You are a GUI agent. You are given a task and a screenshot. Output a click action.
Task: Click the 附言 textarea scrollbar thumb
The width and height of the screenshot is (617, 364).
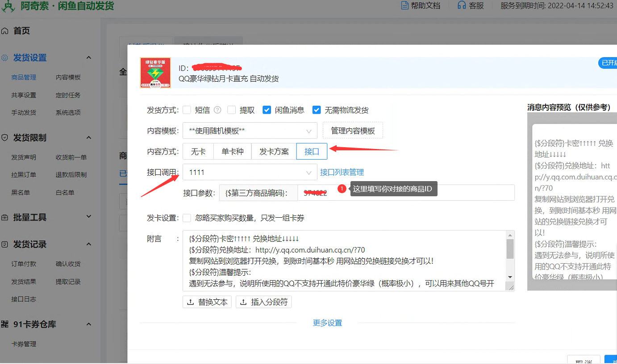(x=510, y=249)
